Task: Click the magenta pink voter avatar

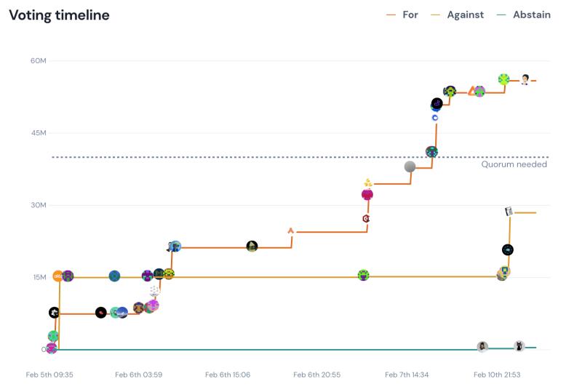Action: tap(367, 194)
